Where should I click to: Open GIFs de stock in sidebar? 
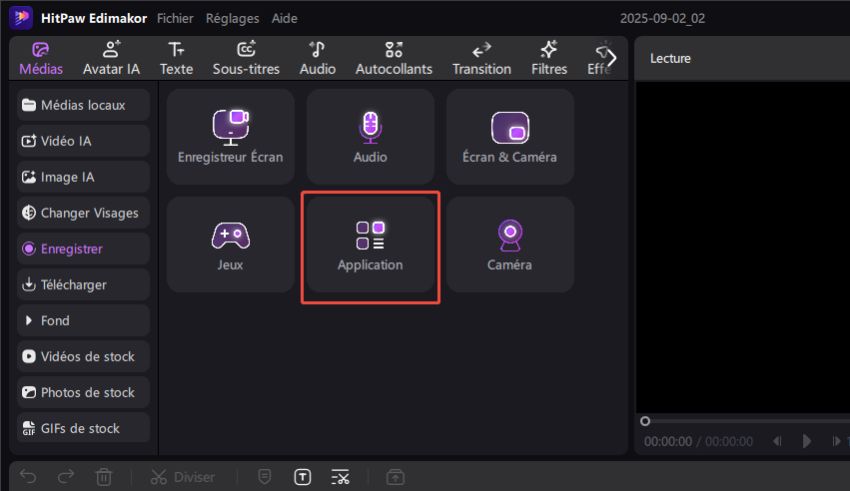point(83,428)
